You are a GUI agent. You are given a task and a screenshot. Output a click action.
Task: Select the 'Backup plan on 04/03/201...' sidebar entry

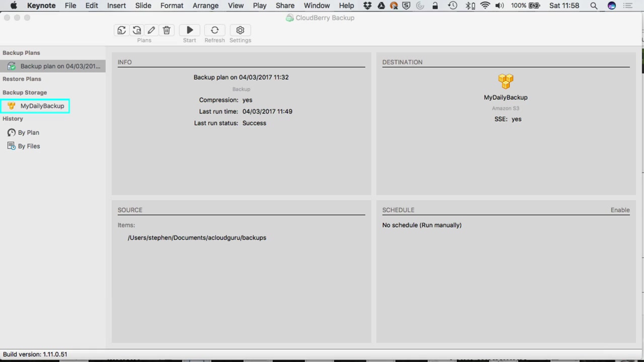53,66
